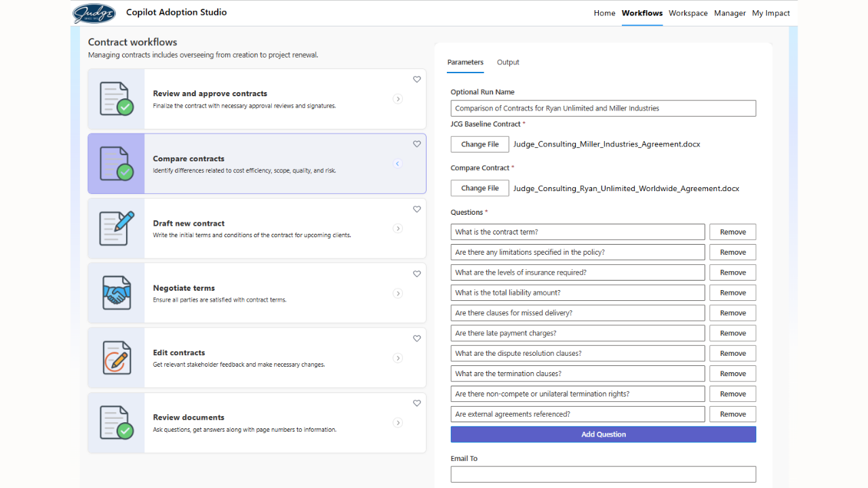
Task: Click the Judge logo in header
Action: pyautogui.click(x=94, y=14)
